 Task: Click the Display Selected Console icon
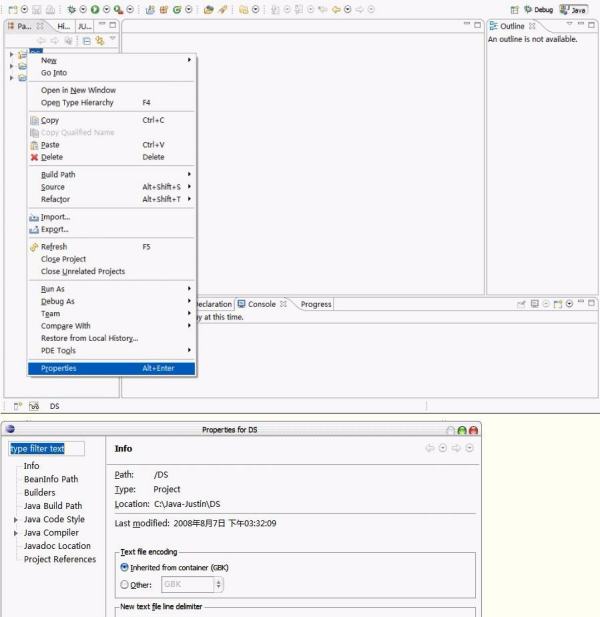(x=534, y=304)
